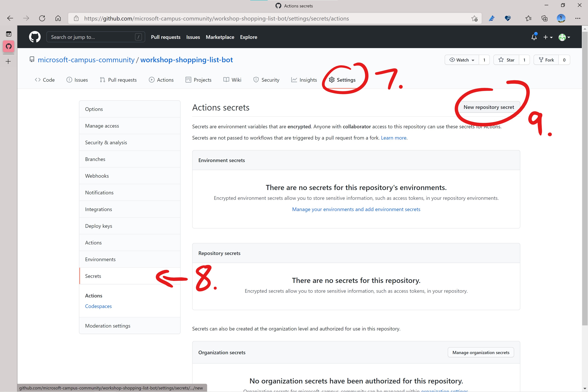Add page to favorites star icon

tap(474, 19)
